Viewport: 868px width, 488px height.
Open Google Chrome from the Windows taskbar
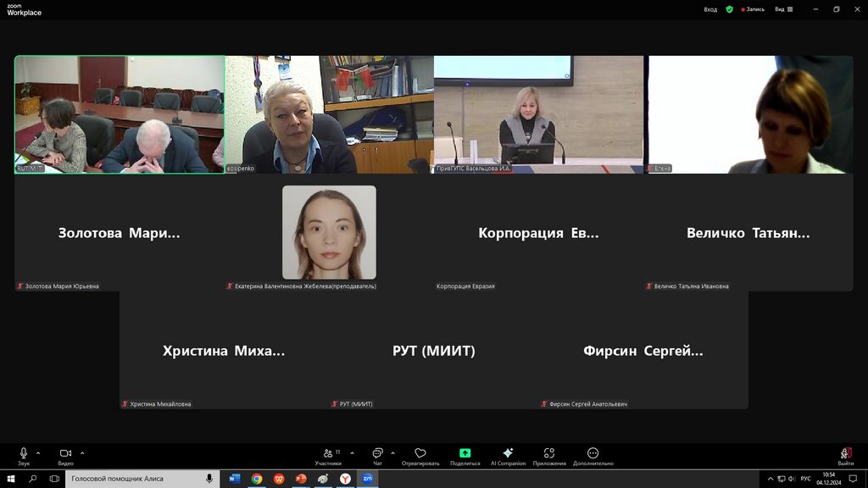pos(257,479)
